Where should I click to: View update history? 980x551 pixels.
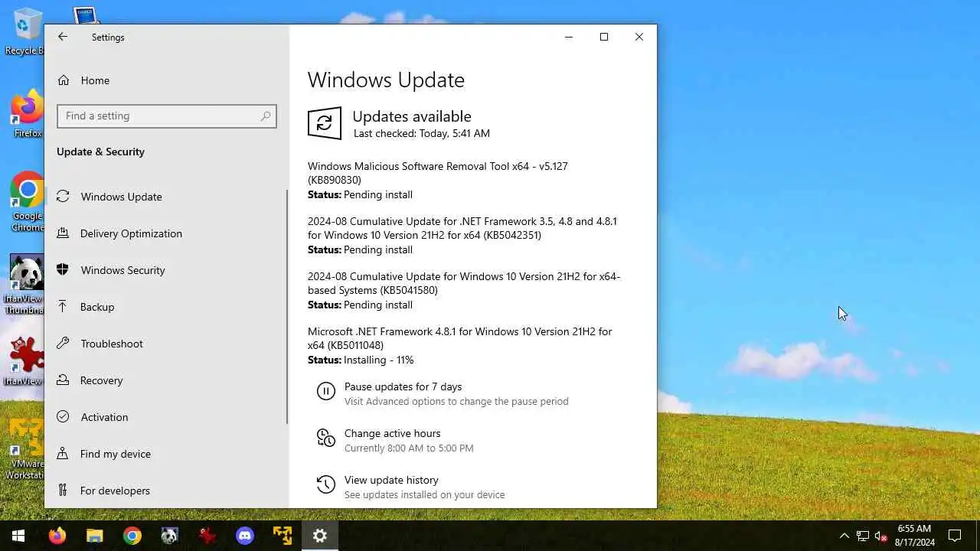[x=391, y=480]
